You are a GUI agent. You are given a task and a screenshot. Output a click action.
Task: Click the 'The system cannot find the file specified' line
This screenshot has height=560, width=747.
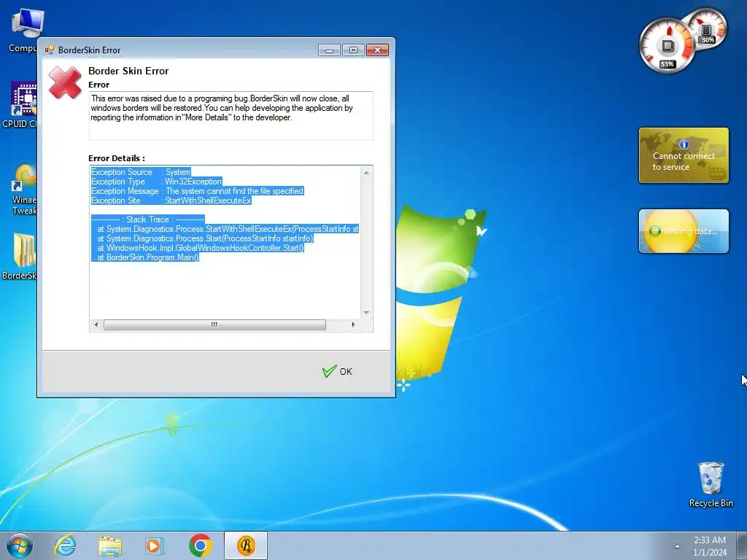197,191
